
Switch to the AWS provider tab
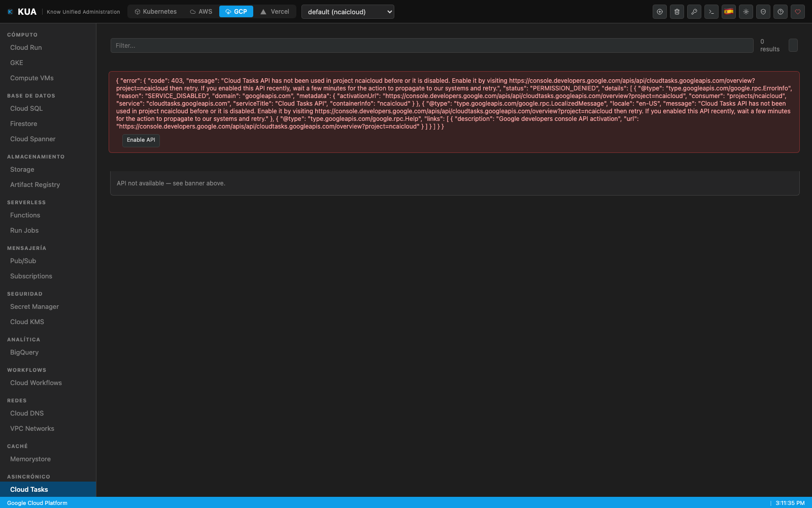click(x=201, y=12)
